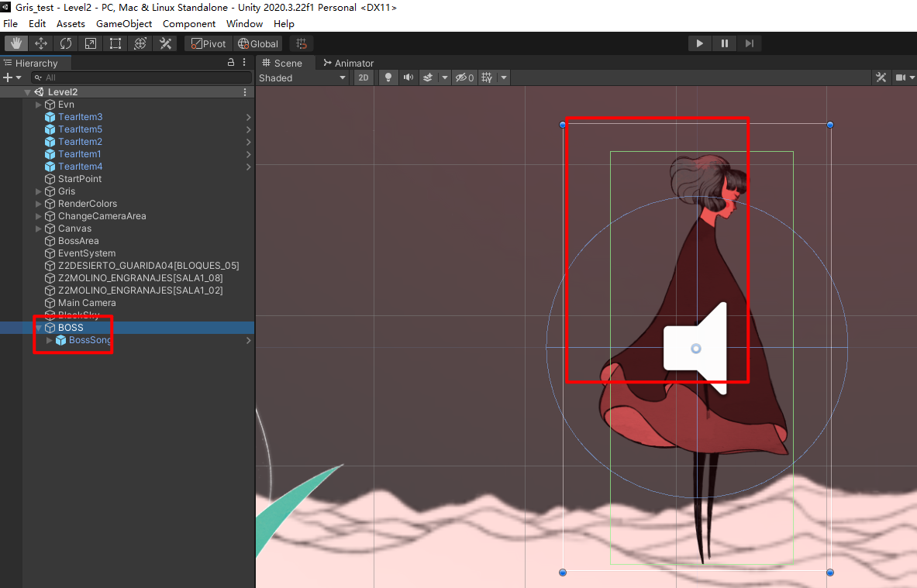Expand the ChangeCameraArea object
The height and width of the screenshot is (588, 917).
[38, 216]
